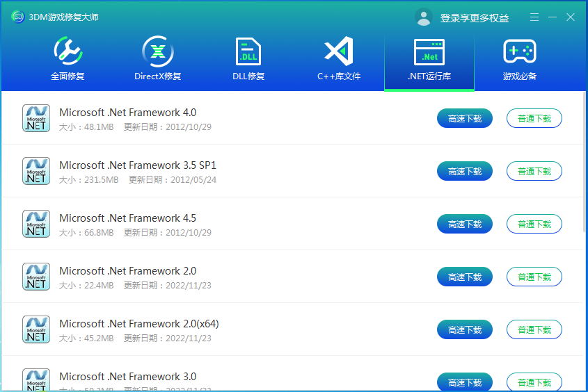
Task: Minimize the 3DM游戏修复大师 window
Action: pos(553,17)
